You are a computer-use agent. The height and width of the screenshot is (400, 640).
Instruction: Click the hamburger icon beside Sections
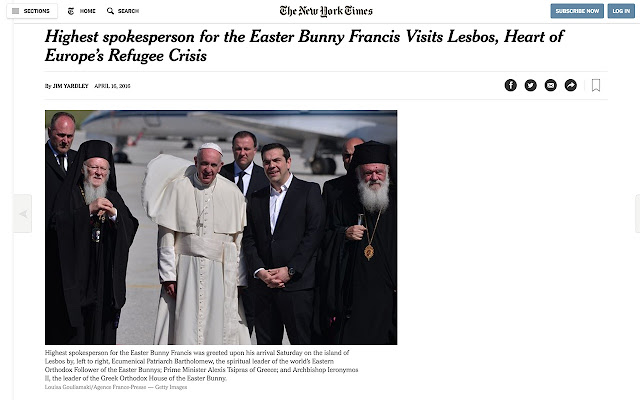coord(16,11)
